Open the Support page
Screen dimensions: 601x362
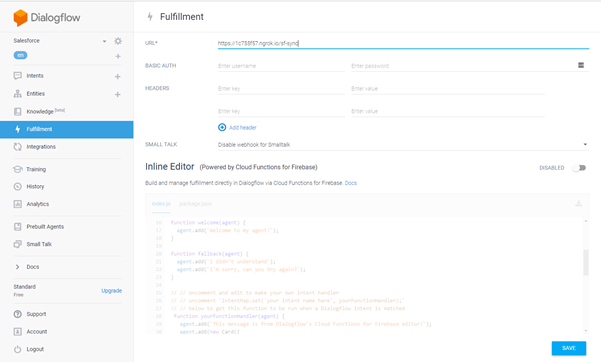click(36, 314)
